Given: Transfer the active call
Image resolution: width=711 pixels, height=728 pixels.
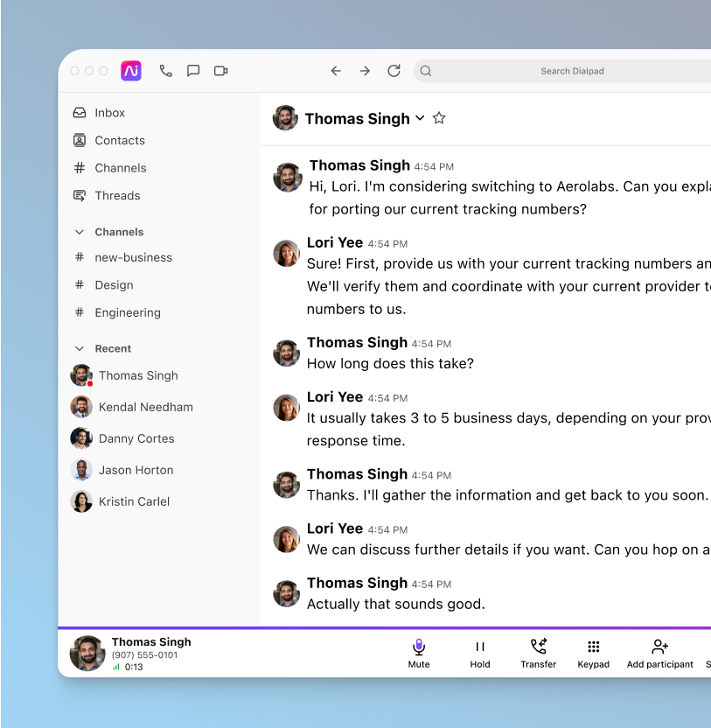Looking at the screenshot, I should (539, 654).
